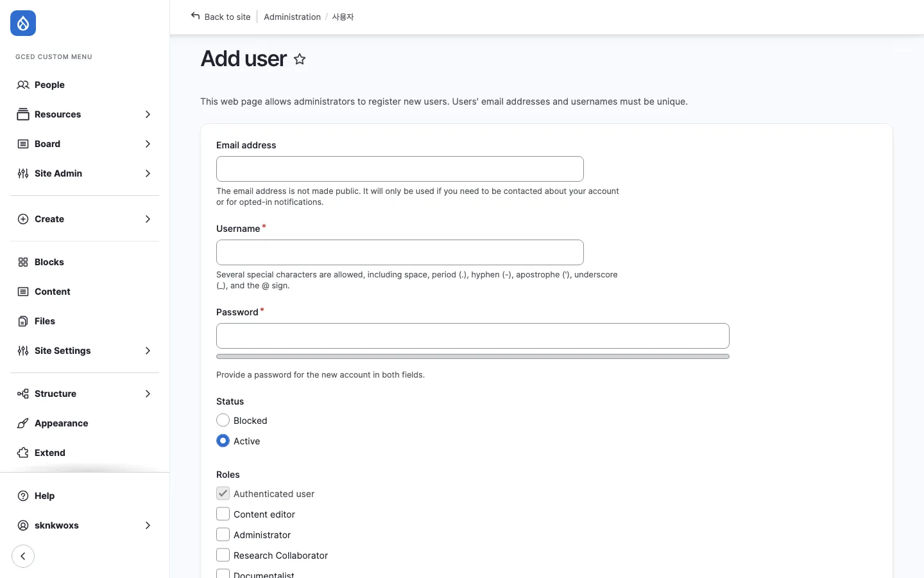Click the Back to site link
This screenshot has height=578, width=924.
pyautogui.click(x=221, y=17)
